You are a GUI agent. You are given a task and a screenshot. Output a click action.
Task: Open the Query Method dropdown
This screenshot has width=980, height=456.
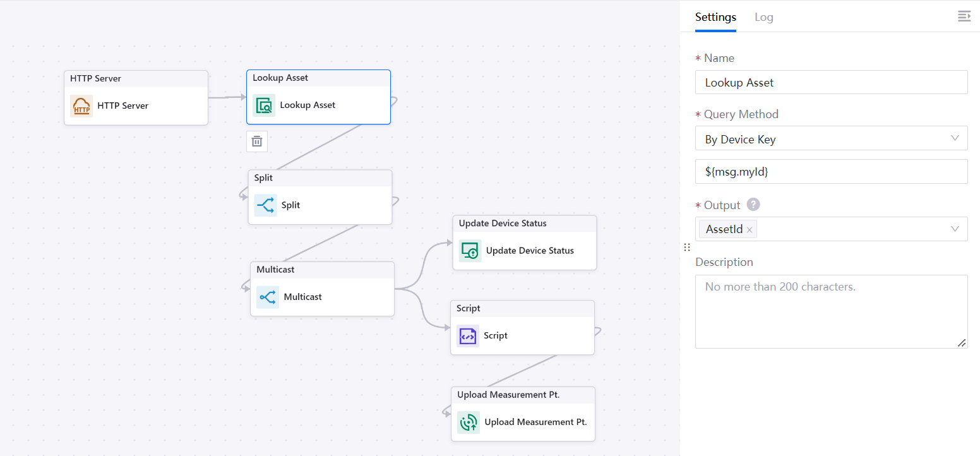(x=831, y=139)
